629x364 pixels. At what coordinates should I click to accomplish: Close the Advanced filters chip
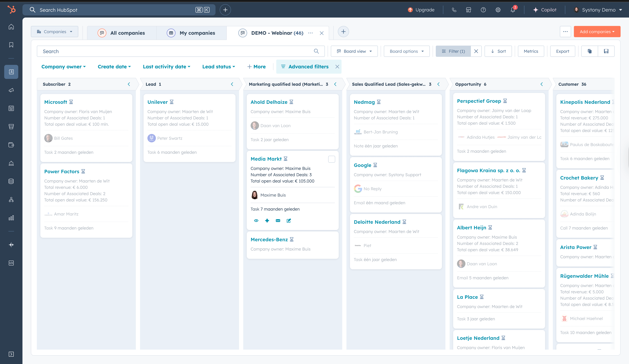337,67
